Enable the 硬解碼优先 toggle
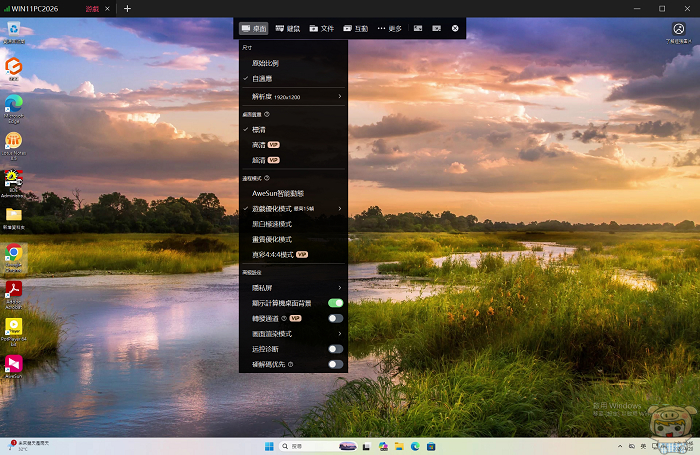The width and height of the screenshot is (700, 455). 335,365
